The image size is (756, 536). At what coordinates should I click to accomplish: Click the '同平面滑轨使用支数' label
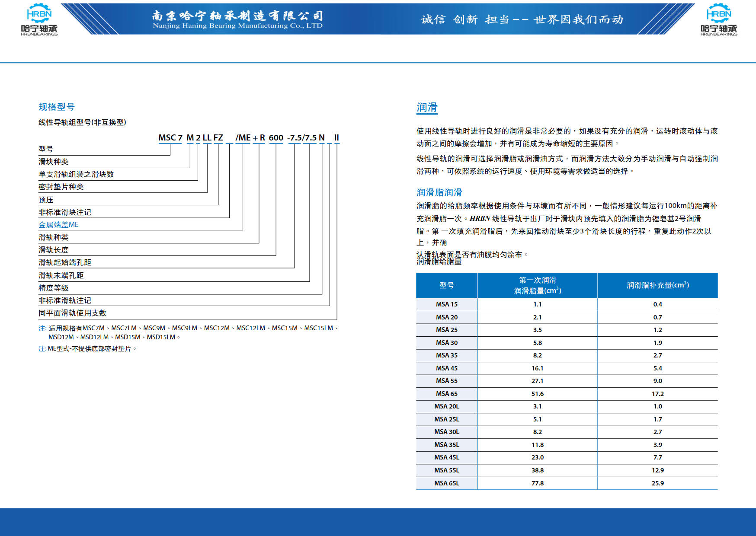[72, 313]
